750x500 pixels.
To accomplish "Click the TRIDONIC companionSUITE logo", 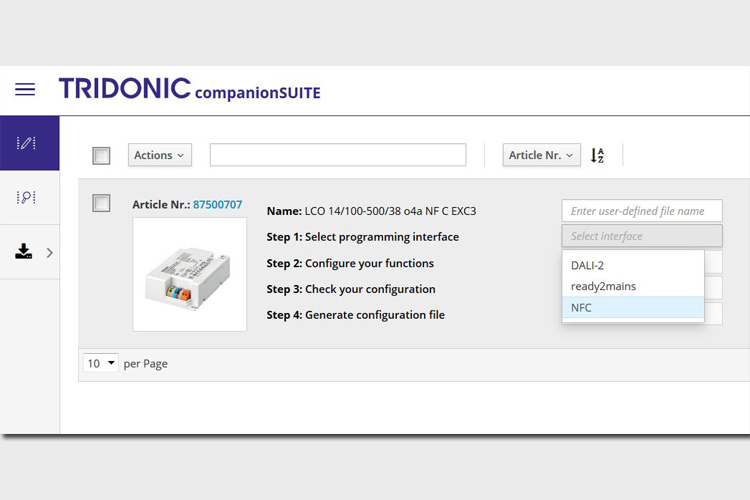I will point(189,89).
